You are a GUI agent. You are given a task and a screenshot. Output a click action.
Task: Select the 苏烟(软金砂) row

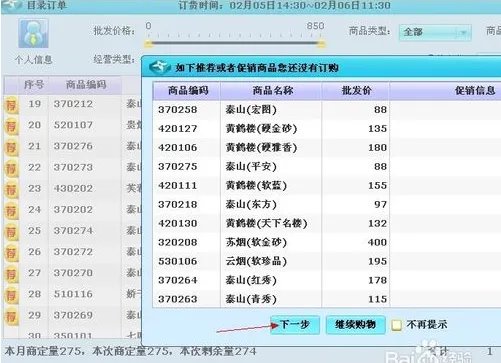(327, 242)
